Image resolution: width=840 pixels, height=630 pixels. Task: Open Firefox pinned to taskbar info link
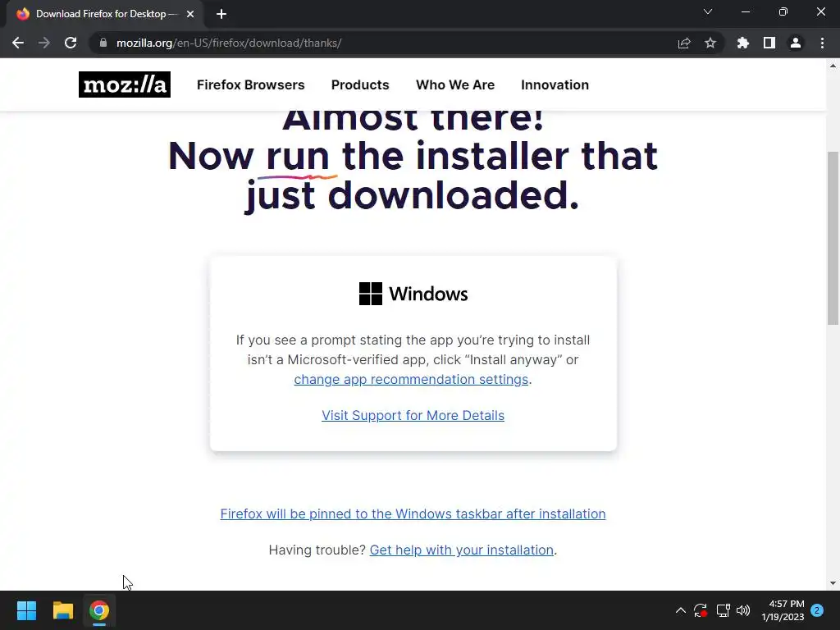coord(413,514)
